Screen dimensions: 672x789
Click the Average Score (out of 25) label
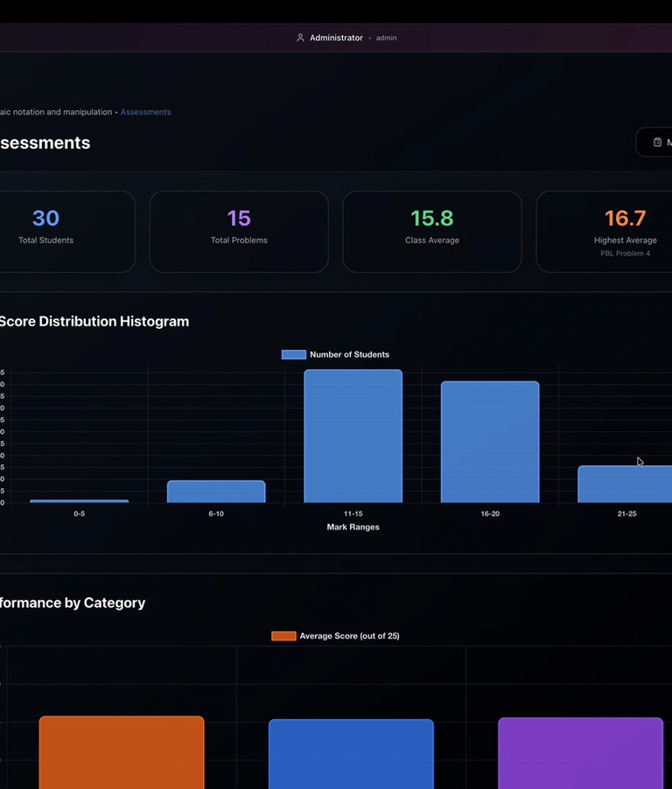pyautogui.click(x=349, y=636)
